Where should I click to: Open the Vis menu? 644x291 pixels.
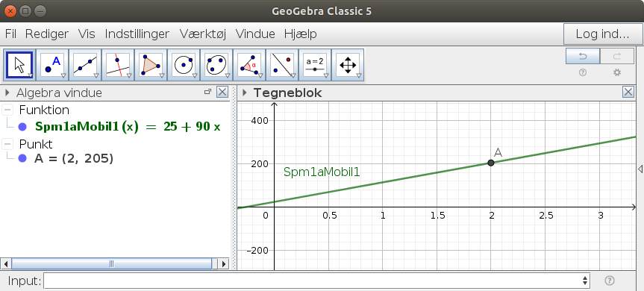click(x=87, y=34)
